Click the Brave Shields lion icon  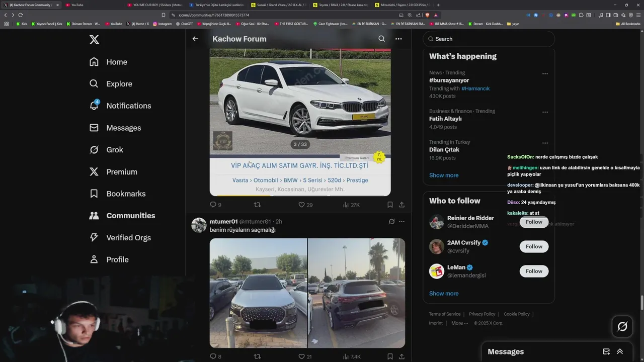(427, 15)
